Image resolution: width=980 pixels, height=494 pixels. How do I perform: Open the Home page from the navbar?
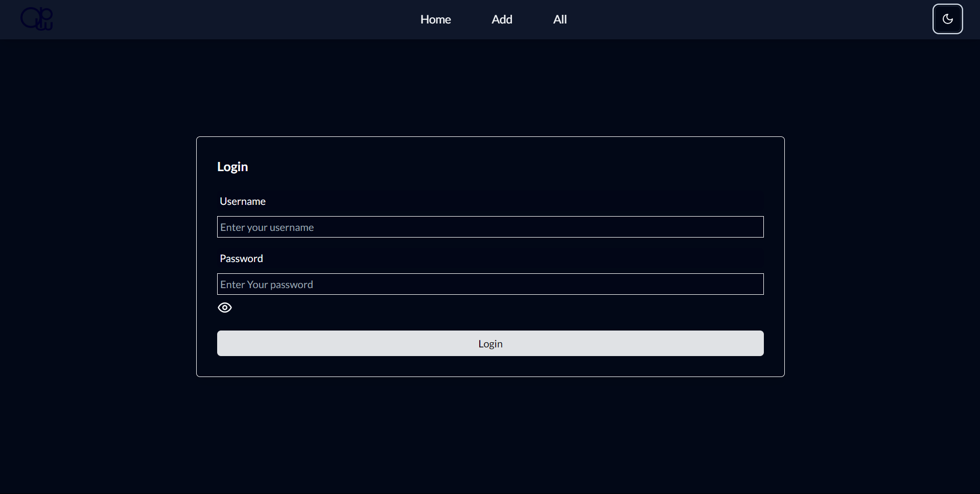pos(435,19)
